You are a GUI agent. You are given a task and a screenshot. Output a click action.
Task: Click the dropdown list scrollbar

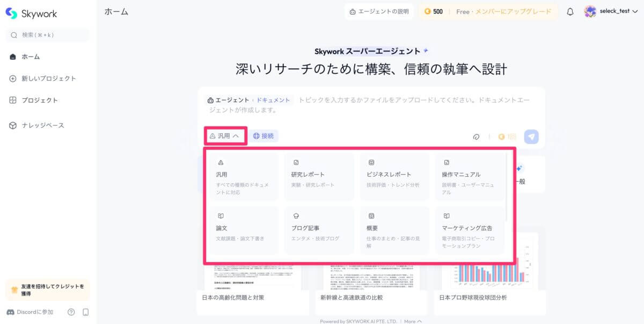(507, 186)
